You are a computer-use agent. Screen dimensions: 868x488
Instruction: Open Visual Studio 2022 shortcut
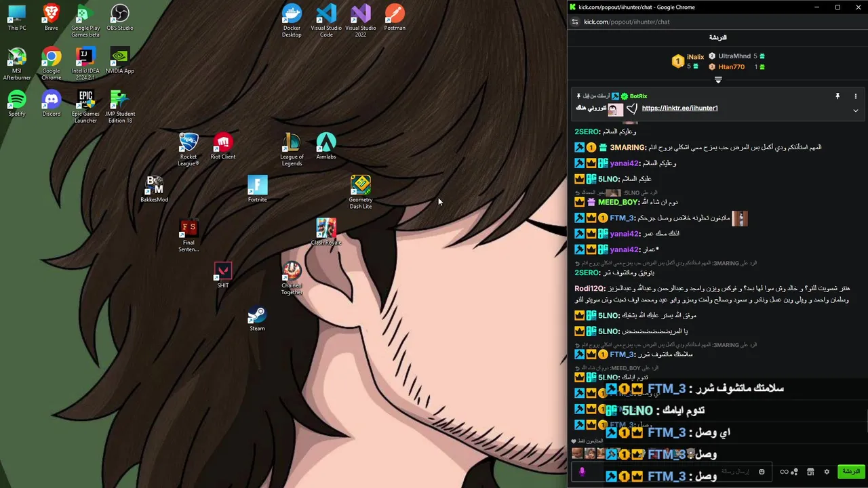coord(361,21)
